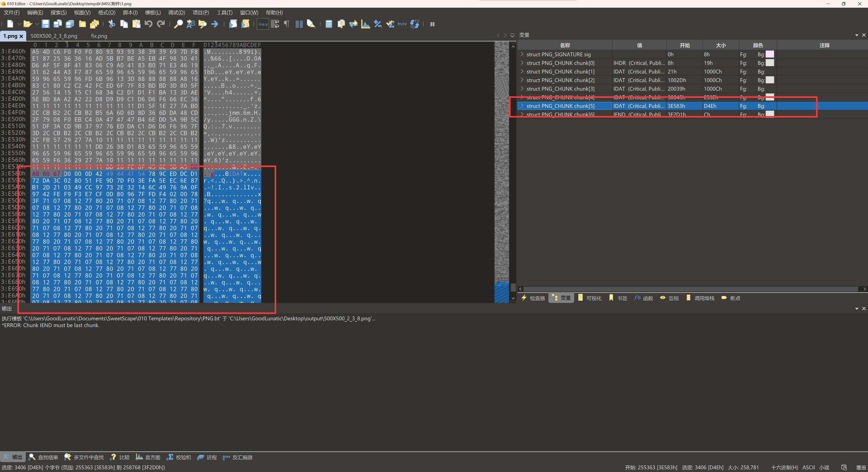Open the 反汇编器 output tab
Screen dimensions: 868x472
click(x=238, y=457)
